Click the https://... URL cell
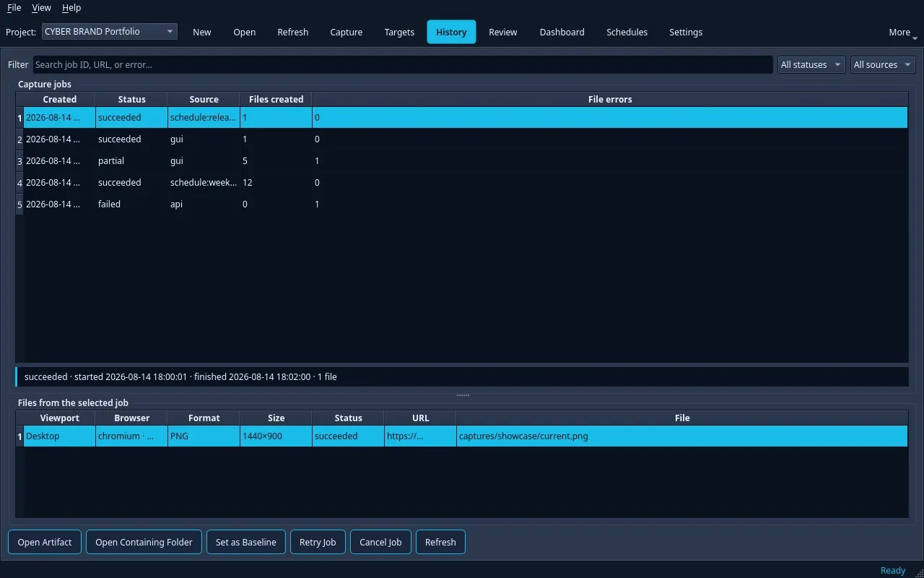The image size is (924, 578). (421, 436)
